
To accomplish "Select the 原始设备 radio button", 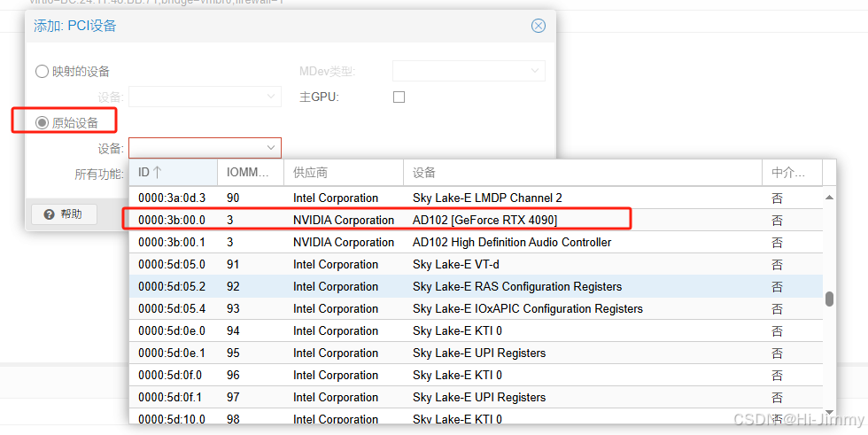I will pos(43,123).
